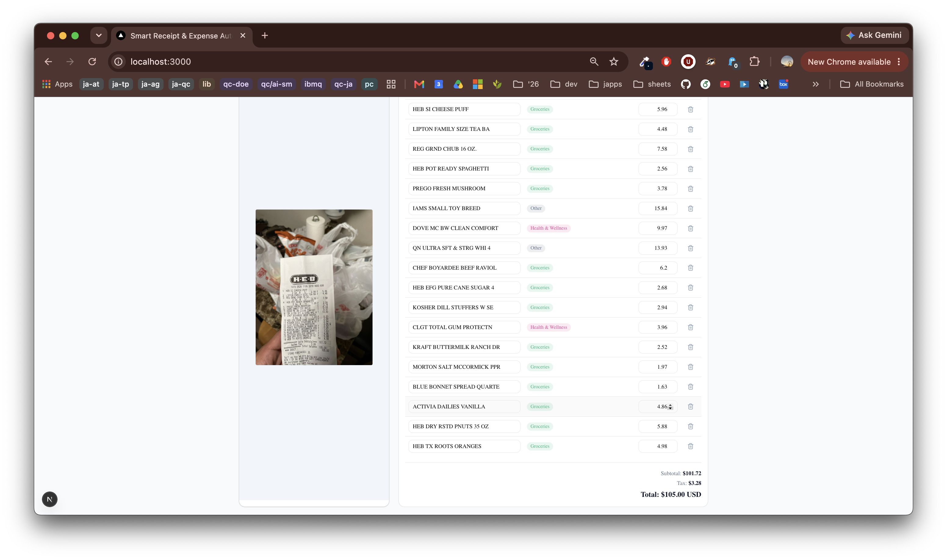
Task: Go back to previous page
Action: coord(48,62)
